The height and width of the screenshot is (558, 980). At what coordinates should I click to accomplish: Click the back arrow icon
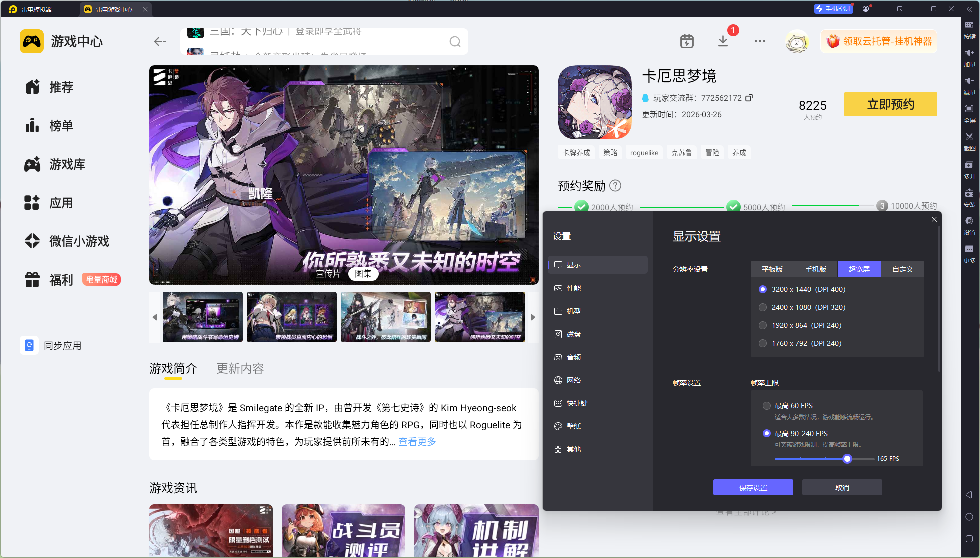(x=160, y=42)
